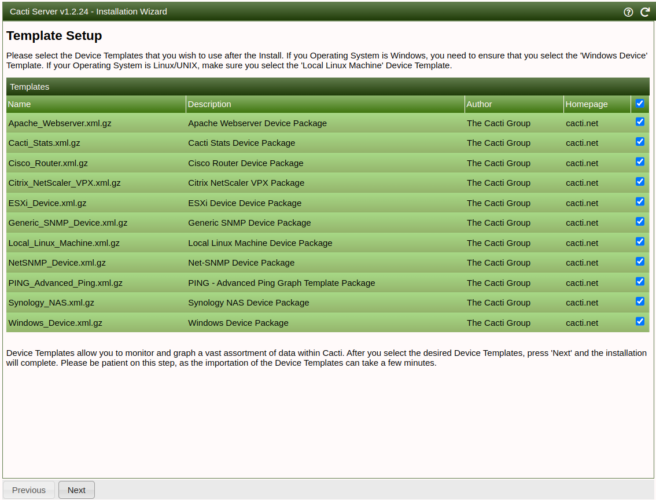Image resolution: width=656 pixels, height=500 pixels.
Task: Open the help icon in title bar
Action: point(628,12)
